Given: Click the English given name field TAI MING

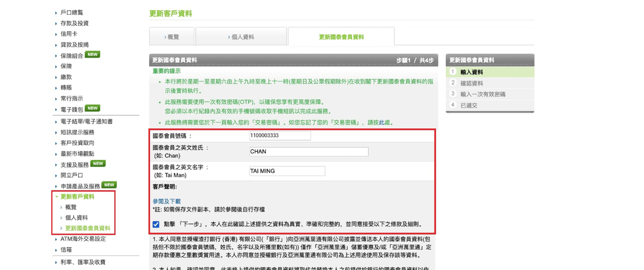Looking at the screenshot, I should (287, 171).
